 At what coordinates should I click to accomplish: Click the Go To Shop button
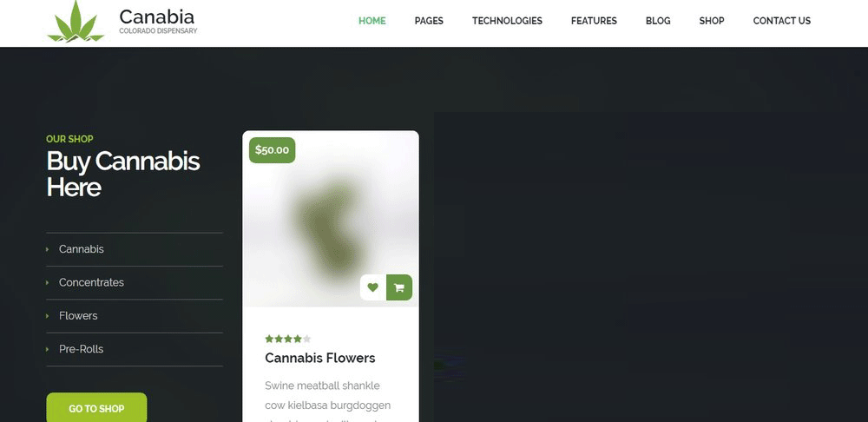96,407
